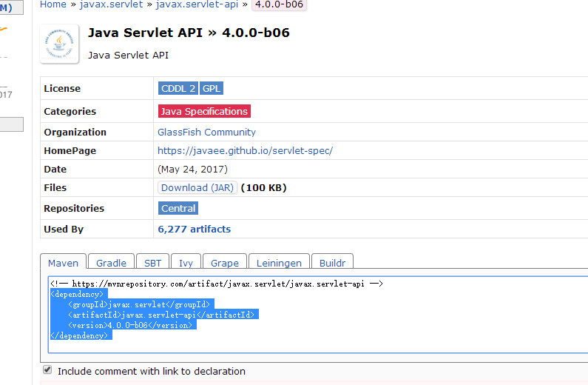Switch to the Grape tab

pos(224,263)
